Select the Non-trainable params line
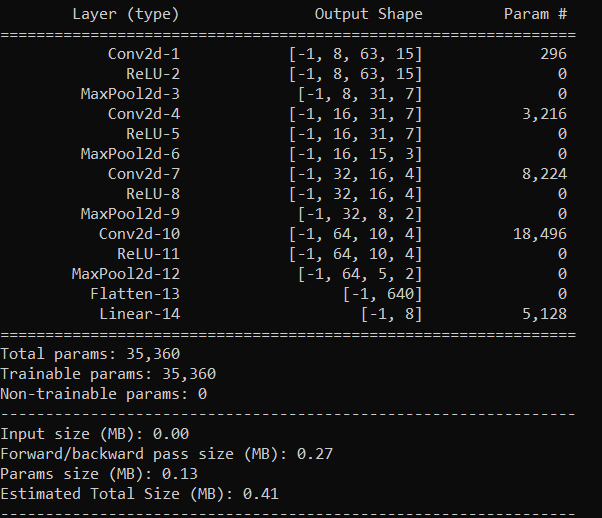602x518 pixels. 103,394
